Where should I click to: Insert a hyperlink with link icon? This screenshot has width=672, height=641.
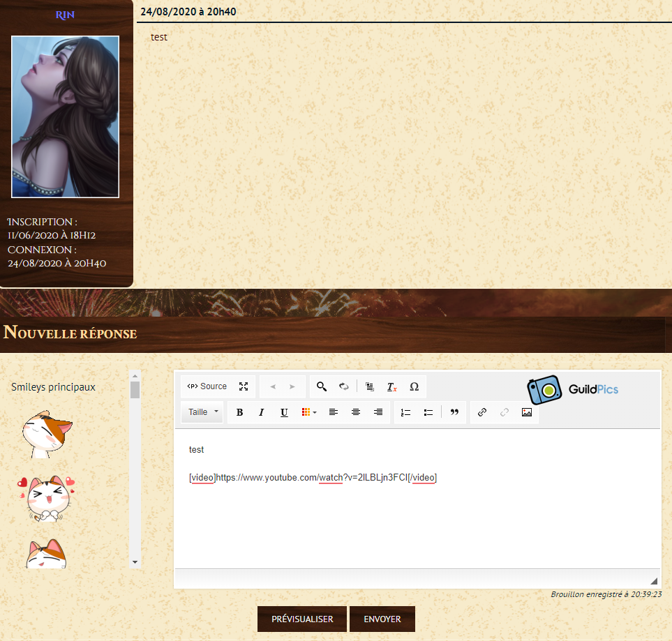coord(481,412)
